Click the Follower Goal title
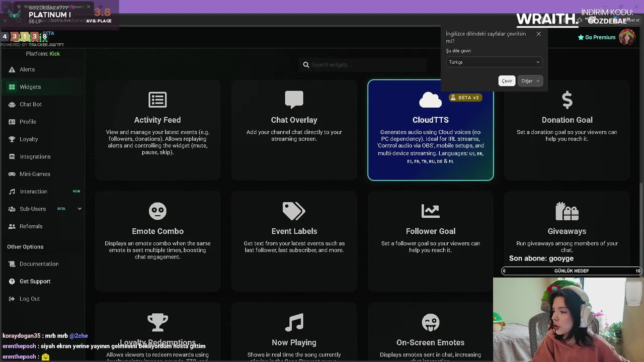644x362 pixels. click(431, 231)
